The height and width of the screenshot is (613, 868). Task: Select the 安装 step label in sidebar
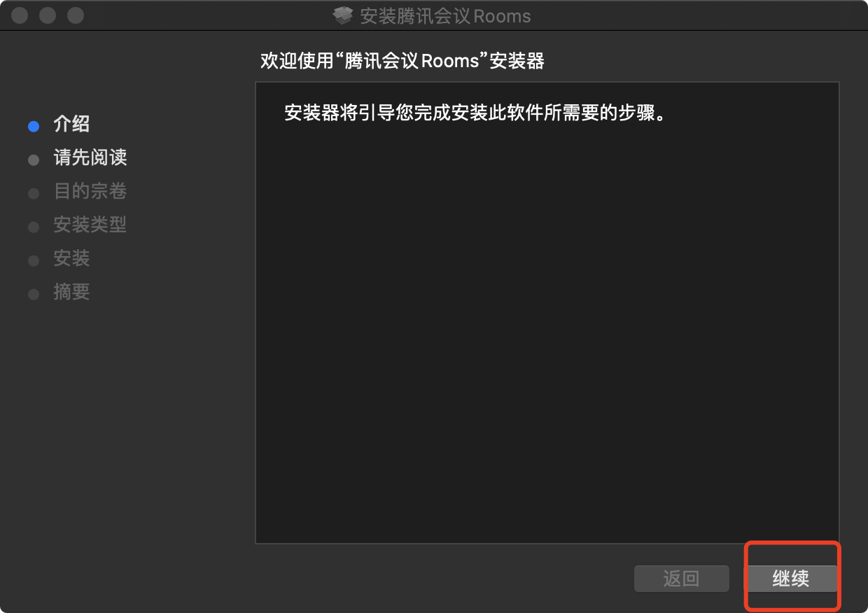tap(71, 258)
